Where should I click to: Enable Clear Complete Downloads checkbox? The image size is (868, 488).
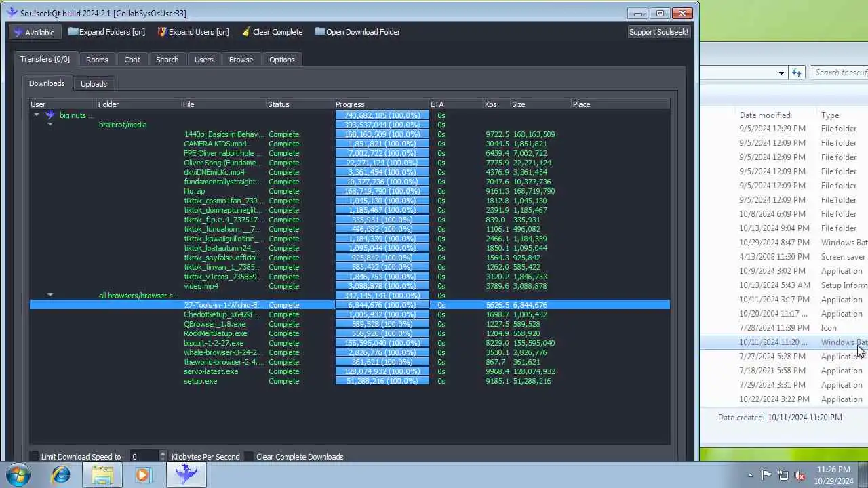tap(250, 457)
